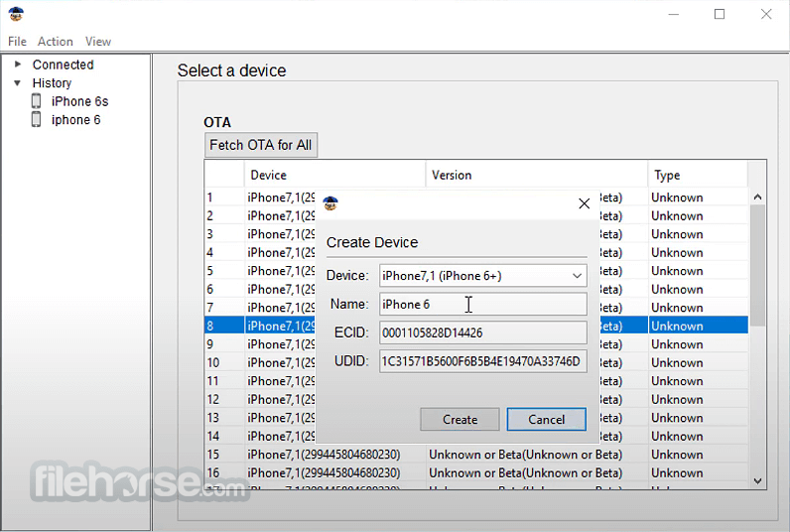Click the OTA table scroll down arrow
The width and height of the screenshot is (790, 532).
(x=757, y=481)
